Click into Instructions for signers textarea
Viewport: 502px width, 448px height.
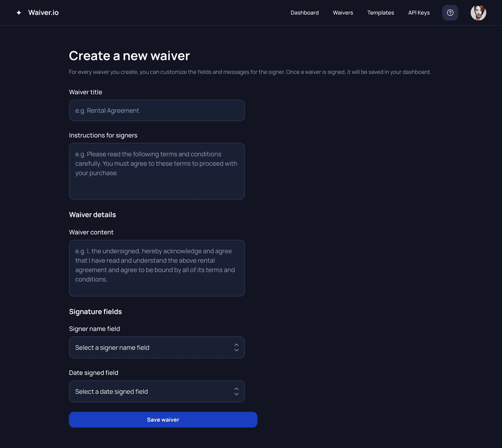click(x=157, y=171)
